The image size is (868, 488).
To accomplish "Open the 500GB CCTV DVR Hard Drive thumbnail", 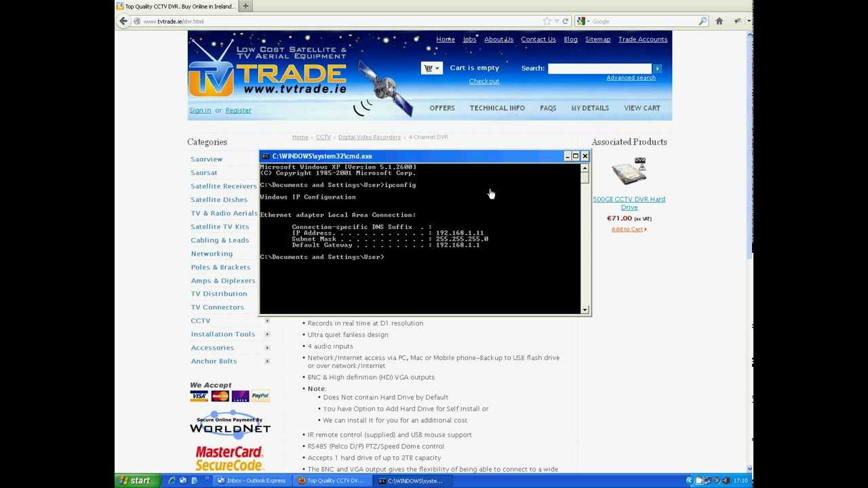I will pos(629,171).
